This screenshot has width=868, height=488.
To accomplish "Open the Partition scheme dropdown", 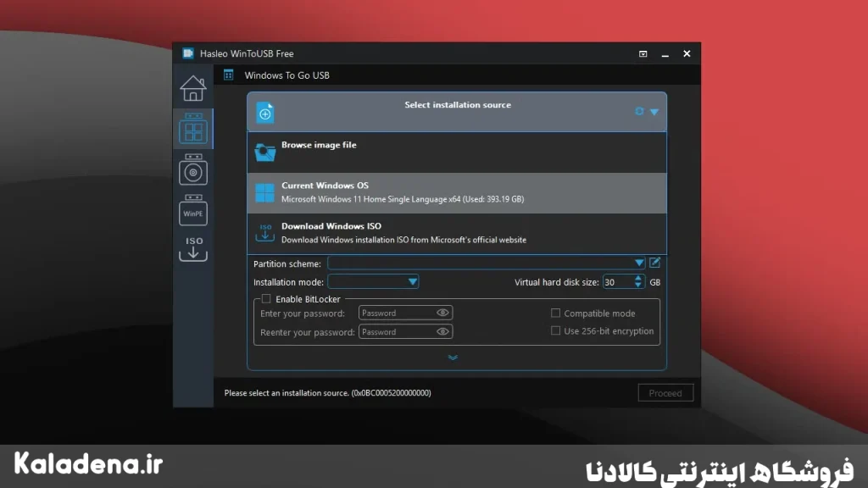I will tap(487, 263).
